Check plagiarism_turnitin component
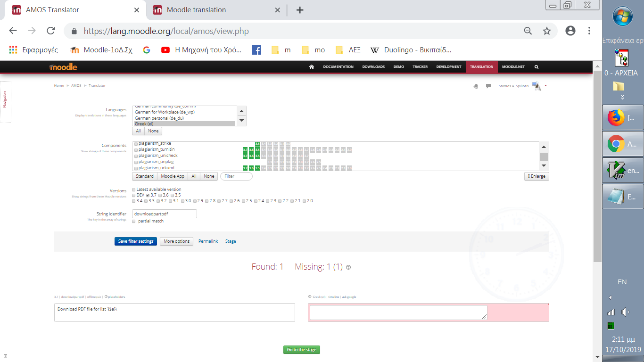Viewport: 644px width, 362px height. [136, 150]
